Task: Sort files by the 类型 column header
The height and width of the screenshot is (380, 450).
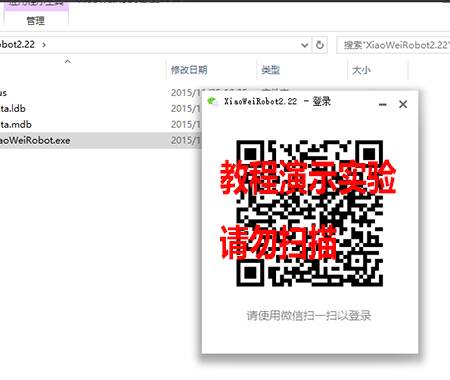Action: coord(270,70)
